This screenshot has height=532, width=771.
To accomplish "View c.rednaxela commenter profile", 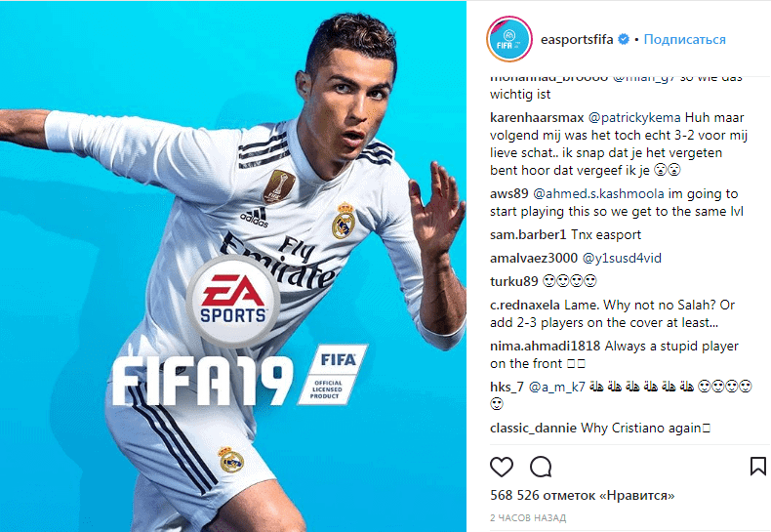I will 525,306.
